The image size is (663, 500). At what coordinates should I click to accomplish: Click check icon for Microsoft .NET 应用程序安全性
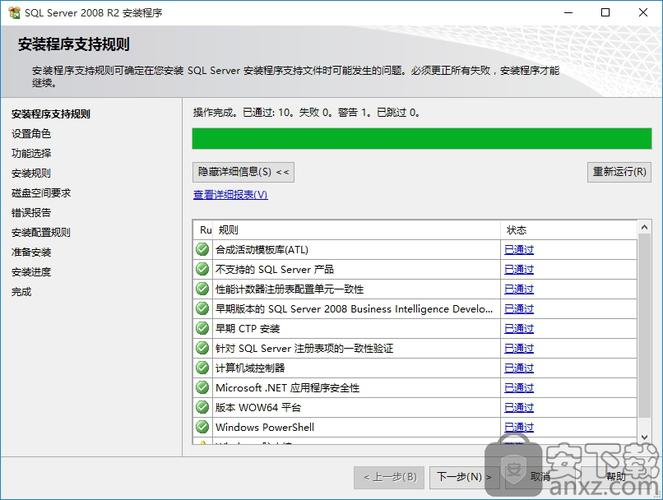[x=203, y=388]
